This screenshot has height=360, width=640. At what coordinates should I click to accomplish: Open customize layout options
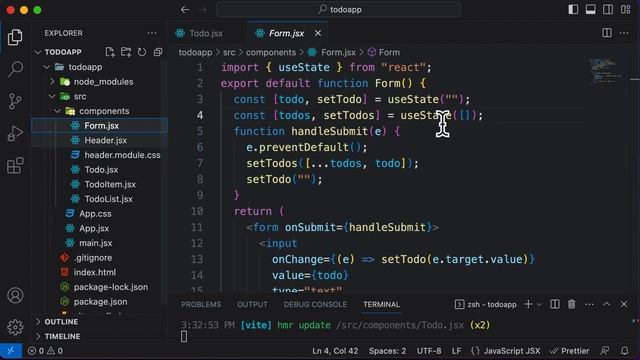tap(625, 9)
